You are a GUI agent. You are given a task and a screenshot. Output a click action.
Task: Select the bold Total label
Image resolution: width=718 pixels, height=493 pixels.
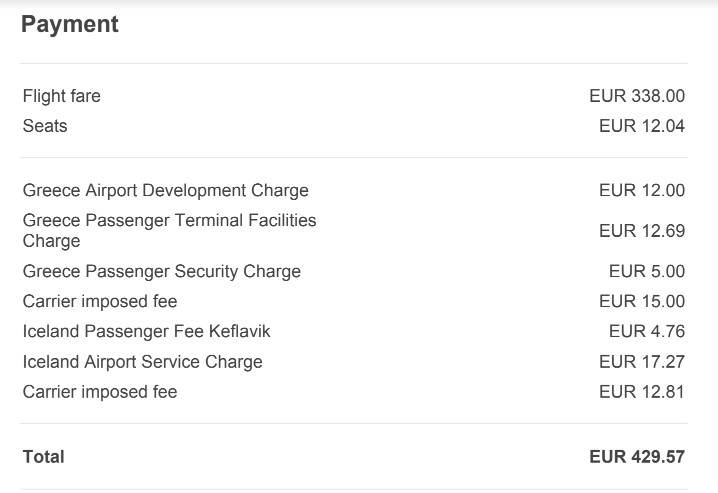coord(44,457)
